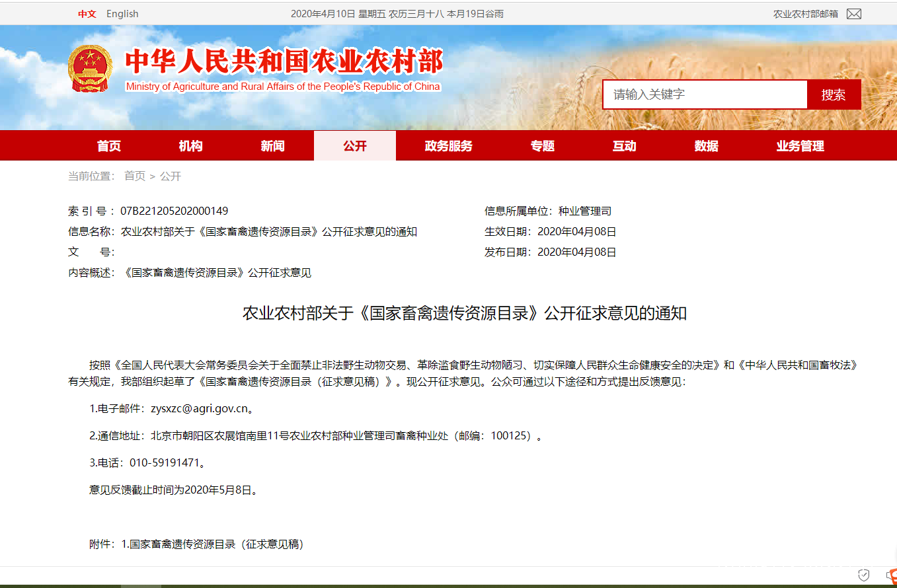Click the 生效日期 value 2020年04月08日

tap(577, 232)
